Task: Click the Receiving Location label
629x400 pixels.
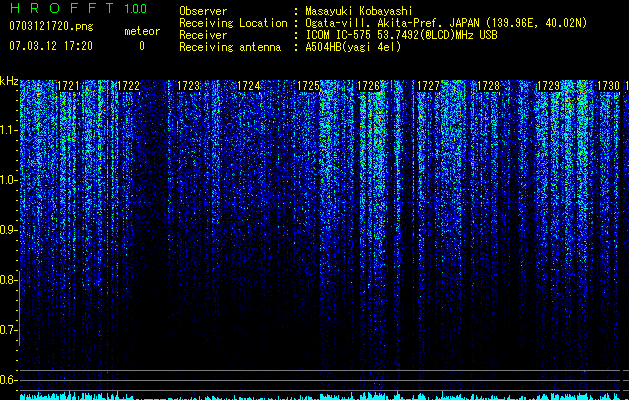Action: point(233,23)
